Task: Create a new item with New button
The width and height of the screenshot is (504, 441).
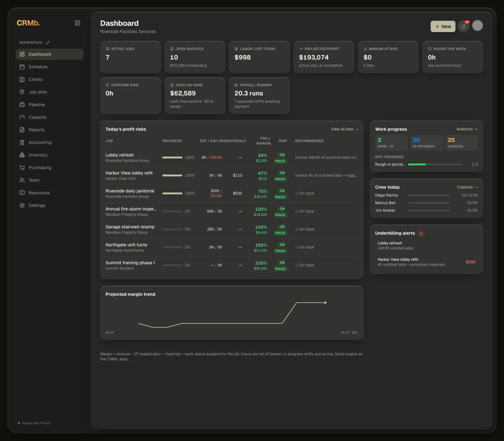Action: (x=443, y=26)
